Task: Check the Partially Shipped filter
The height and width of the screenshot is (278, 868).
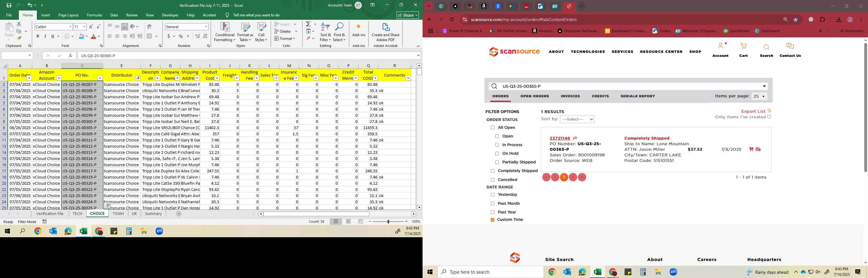Action: point(497,162)
